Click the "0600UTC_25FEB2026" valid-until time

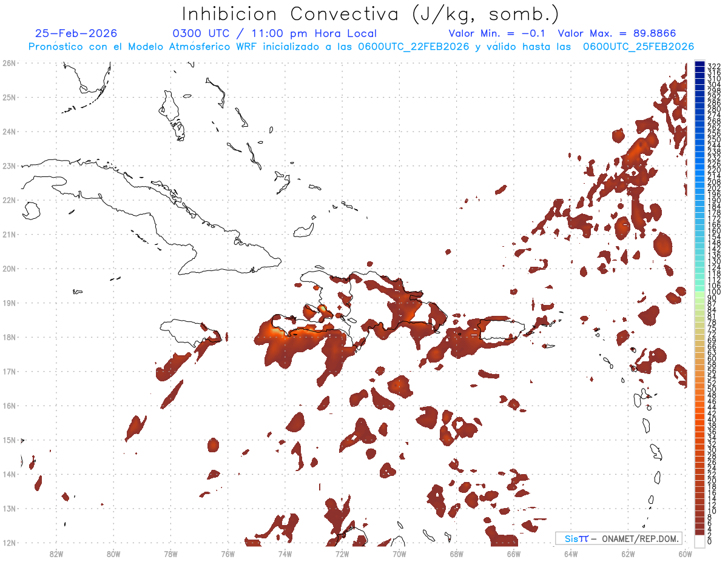coord(638,47)
